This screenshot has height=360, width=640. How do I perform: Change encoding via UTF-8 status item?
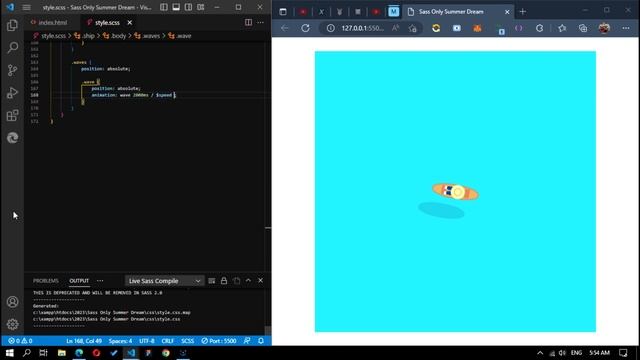point(147,341)
